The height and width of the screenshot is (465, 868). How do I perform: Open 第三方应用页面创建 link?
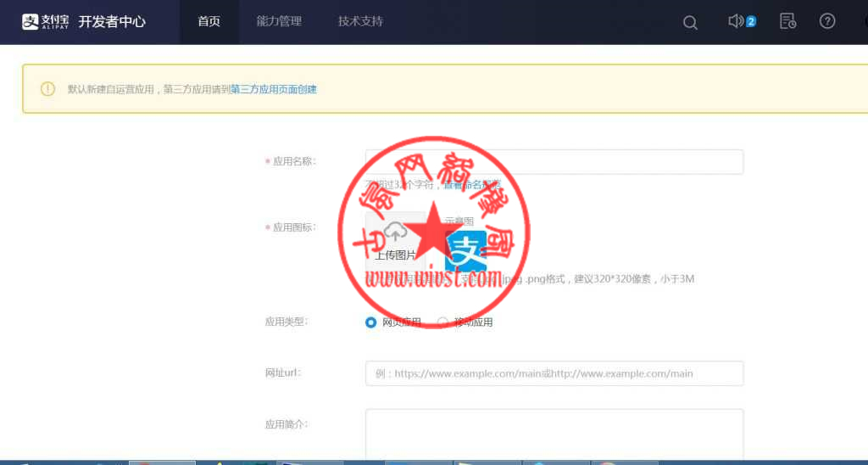[274, 89]
